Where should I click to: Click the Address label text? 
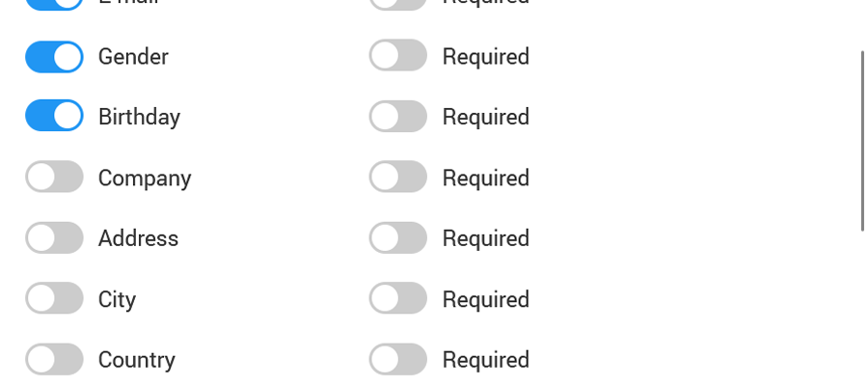(138, 238)
